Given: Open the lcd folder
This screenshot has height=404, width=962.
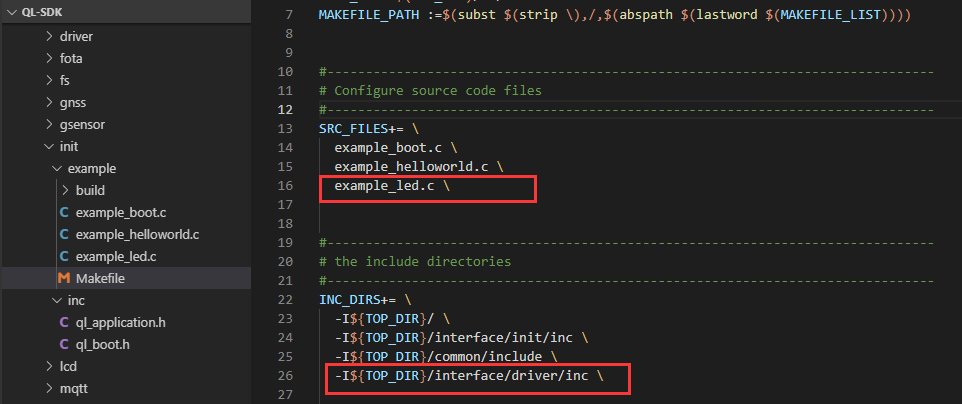Looking at the screenshot, I should [69, 366].
